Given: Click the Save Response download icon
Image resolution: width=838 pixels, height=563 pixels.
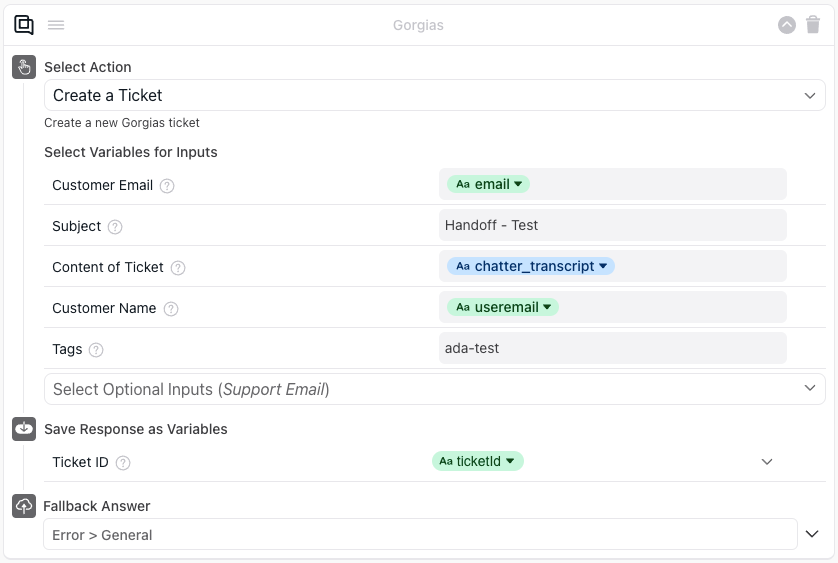Looking at the screenshot, I should coord(24,429).
